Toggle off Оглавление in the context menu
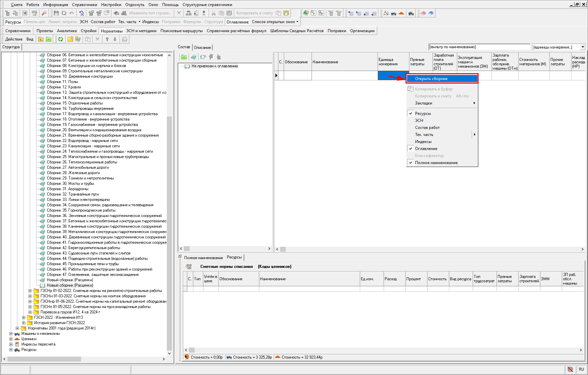 pyautogui.click(x=426, y=149)
